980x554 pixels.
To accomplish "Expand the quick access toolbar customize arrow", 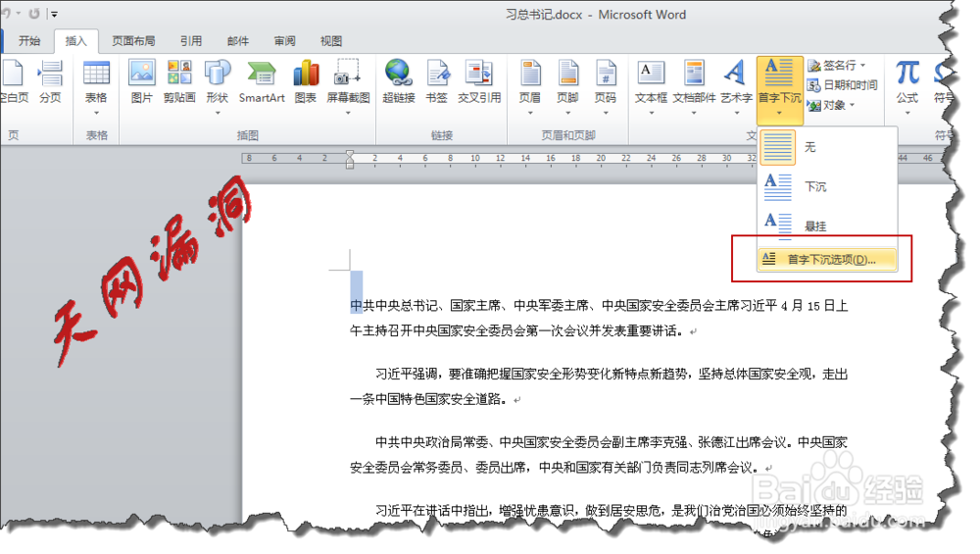I will click(x=54, y=14).
